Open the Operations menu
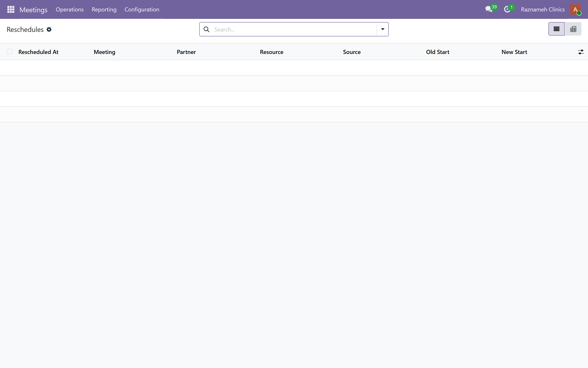588x368 pixels. (x=70, y=9)
